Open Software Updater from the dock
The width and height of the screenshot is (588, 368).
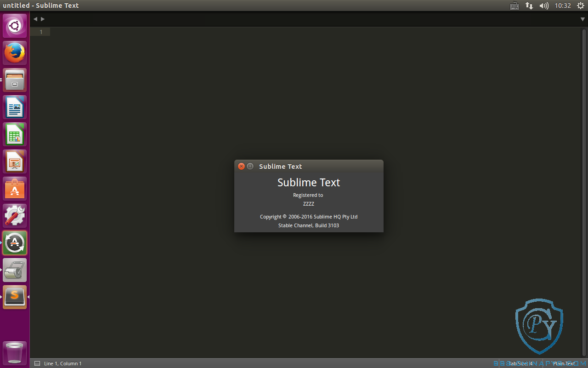click(x=15, y=243)
